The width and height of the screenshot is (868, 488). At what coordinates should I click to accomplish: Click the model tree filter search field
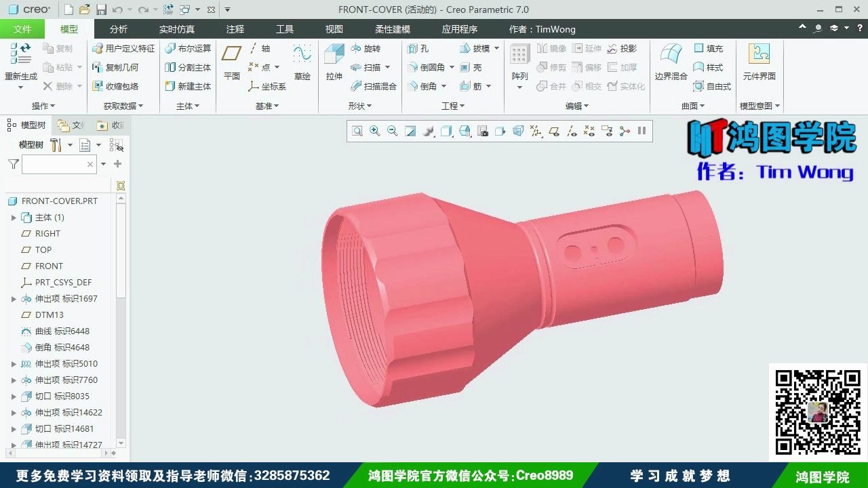click(x=59, y=164)
